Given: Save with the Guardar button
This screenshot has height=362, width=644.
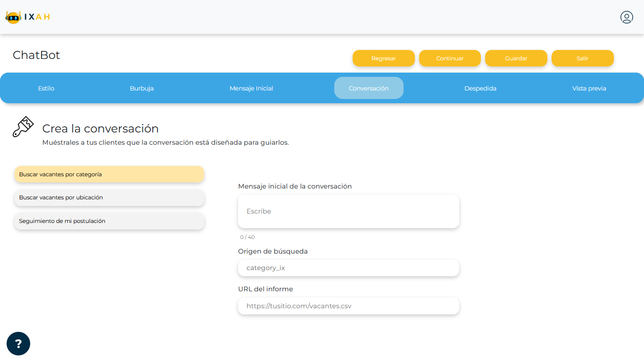Looking at the screenshot, I should coord(516,58).
